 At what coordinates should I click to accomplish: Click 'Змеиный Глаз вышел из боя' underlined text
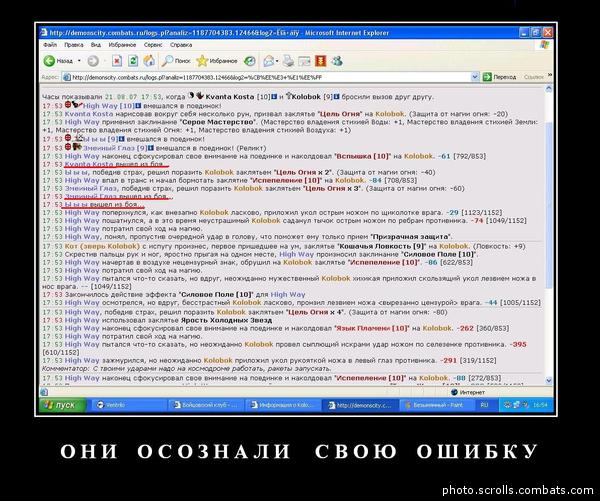[x=118, y=196]
